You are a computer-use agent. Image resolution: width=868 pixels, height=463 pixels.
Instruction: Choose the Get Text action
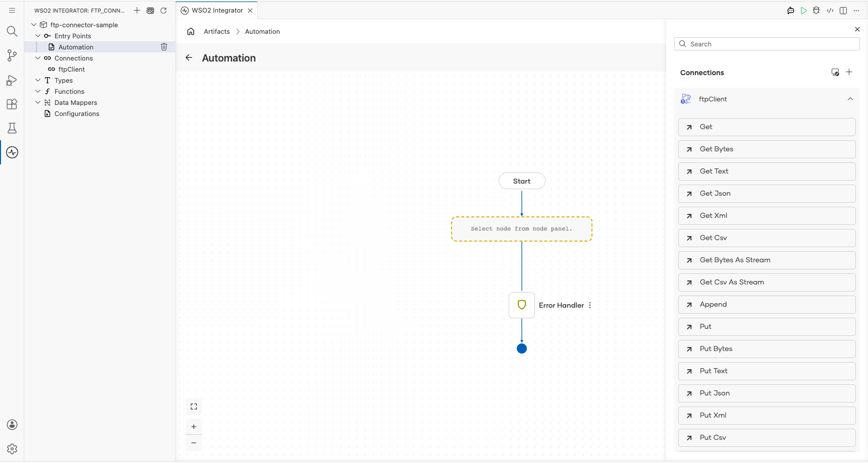767,171
